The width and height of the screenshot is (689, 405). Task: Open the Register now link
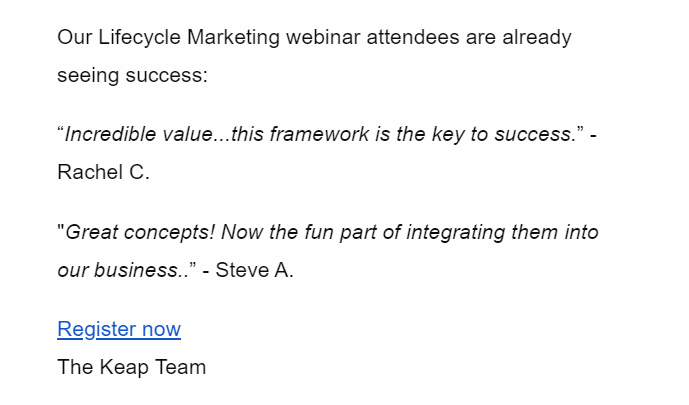coord(119,329)
